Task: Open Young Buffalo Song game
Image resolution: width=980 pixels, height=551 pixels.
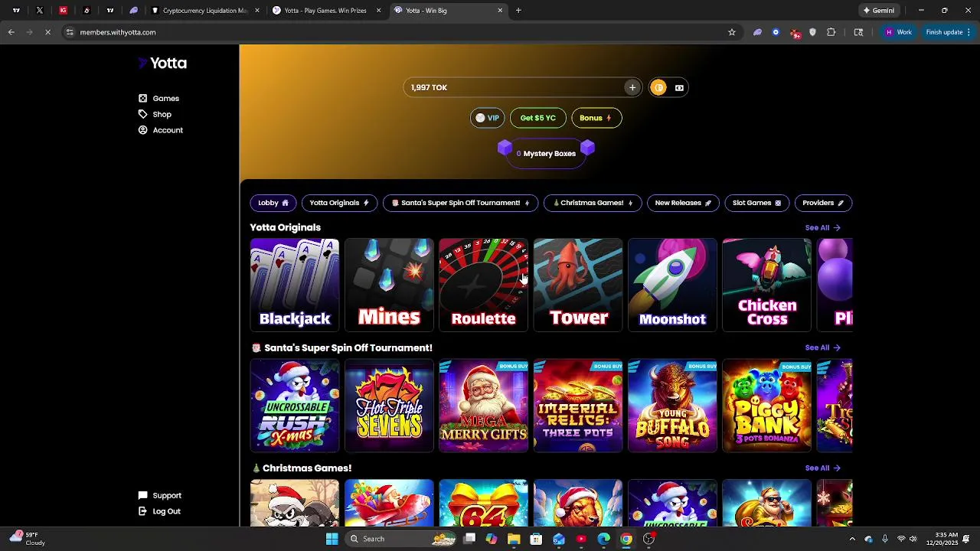Action: coord(672,406)
